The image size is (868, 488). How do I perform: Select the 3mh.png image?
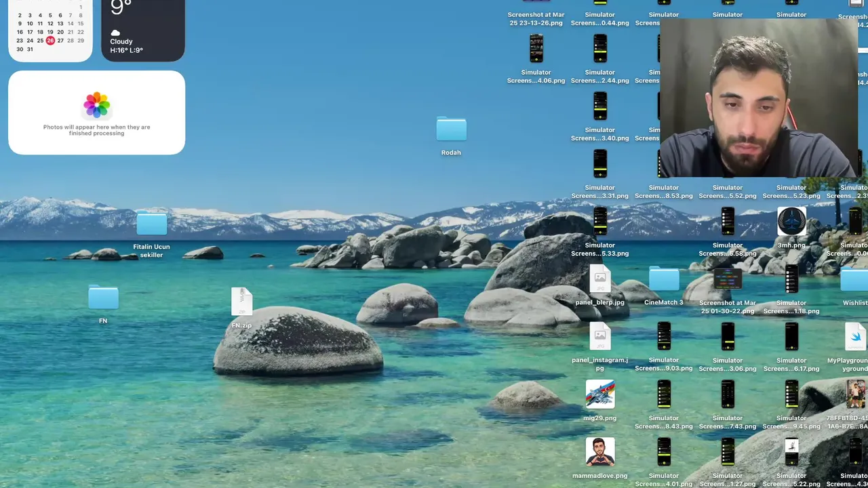point(791,222)
